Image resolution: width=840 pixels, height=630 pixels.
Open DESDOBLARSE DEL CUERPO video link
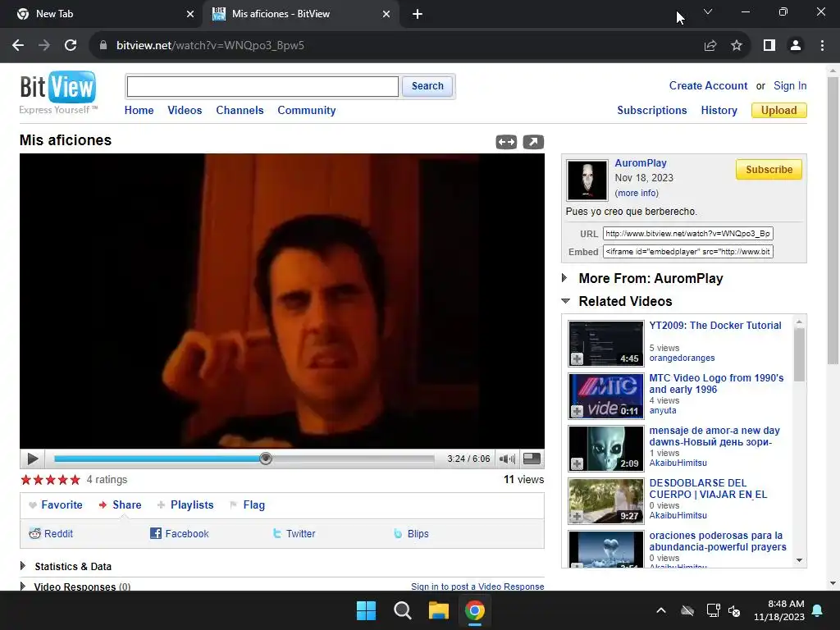(708, 489)
